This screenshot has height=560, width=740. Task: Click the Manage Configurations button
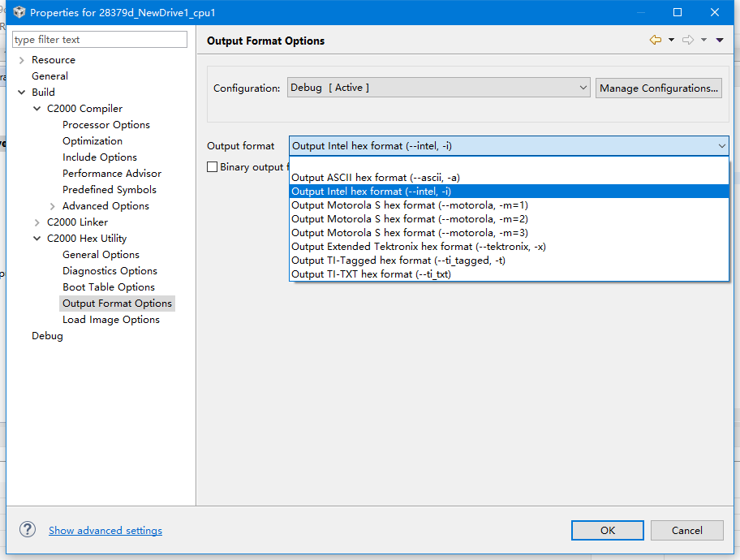(659, 88)
